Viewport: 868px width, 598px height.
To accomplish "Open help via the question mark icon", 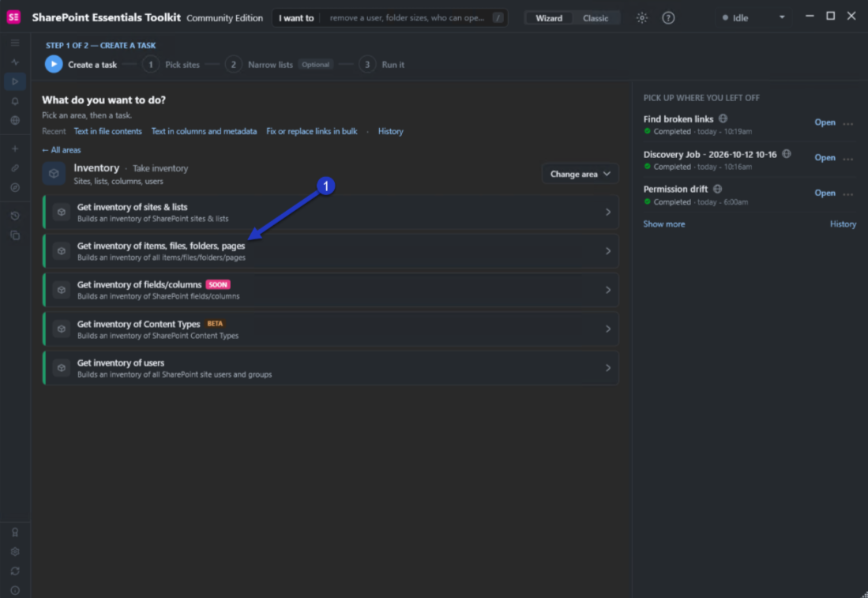I will (668, 17).
